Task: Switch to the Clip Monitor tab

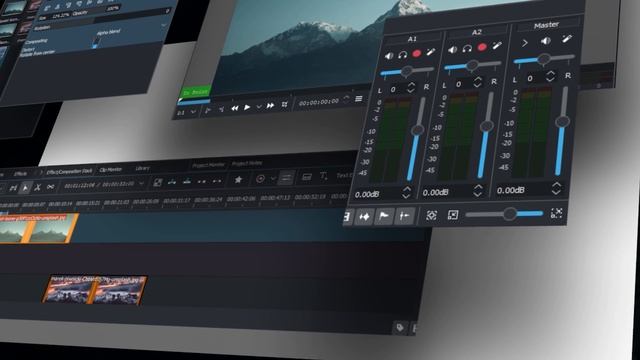Action: pos(111,170)
